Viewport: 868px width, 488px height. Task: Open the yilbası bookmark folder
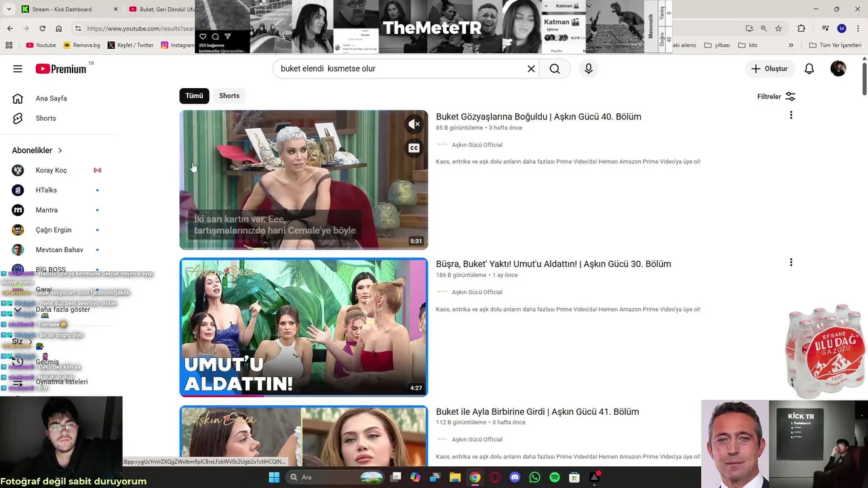coord(717,45)
